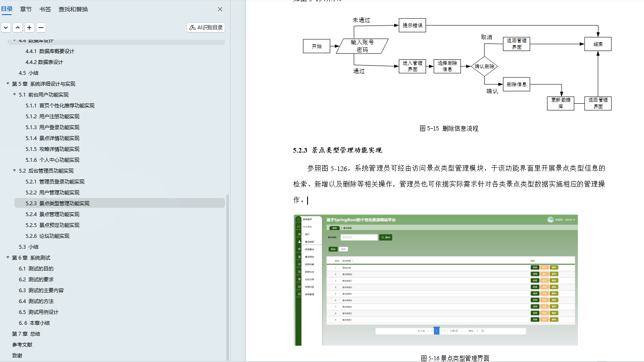
Task: Click the 新增 button in the management screenshot
Action: 333,250
